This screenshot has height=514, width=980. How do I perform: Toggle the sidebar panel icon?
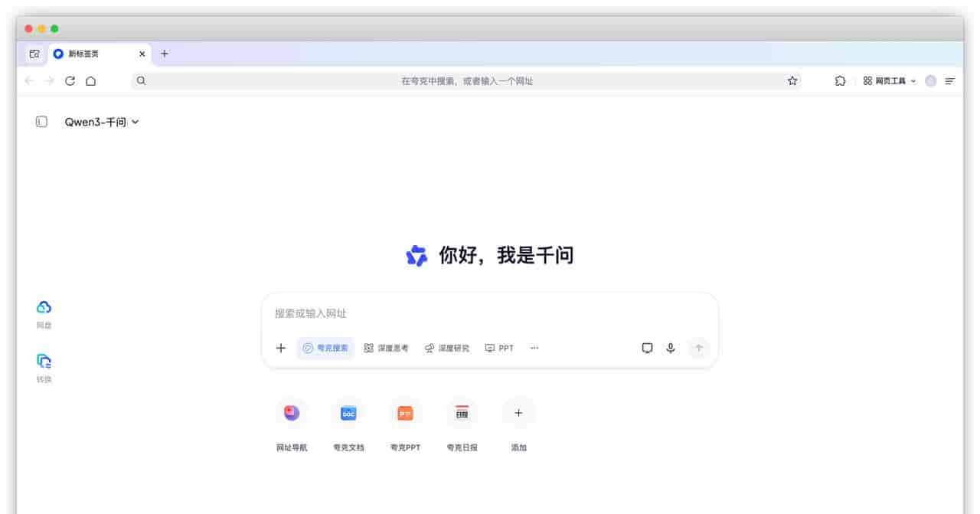coord(41,122)
